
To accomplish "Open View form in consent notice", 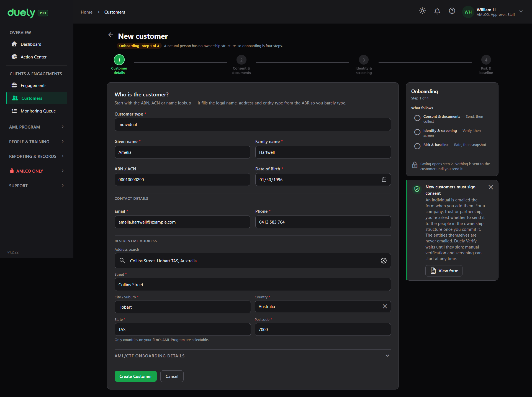I will [x=444, y=271].
